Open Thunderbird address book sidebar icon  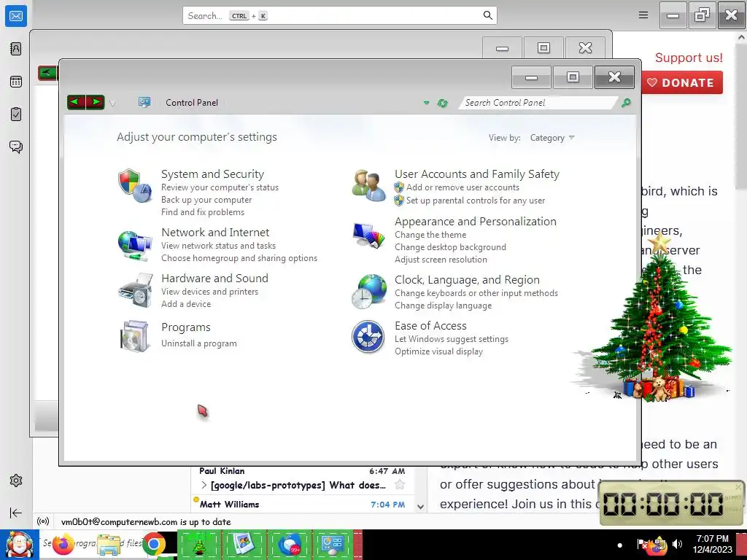point(16,49)
